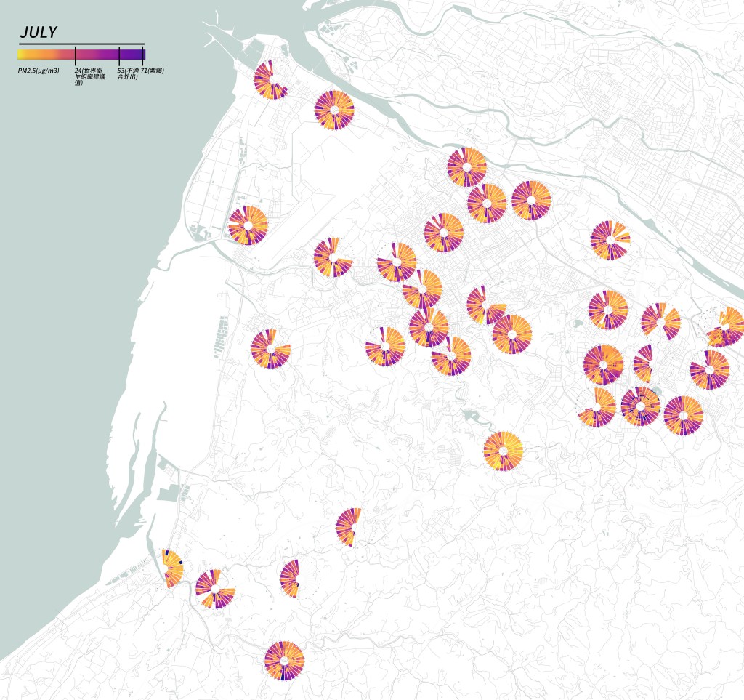Image resolution: width=744 pixels, height=700 pixels.
Task: Click the half-circle radial chart nearest the southwest coast
Action: click(171, 568)
